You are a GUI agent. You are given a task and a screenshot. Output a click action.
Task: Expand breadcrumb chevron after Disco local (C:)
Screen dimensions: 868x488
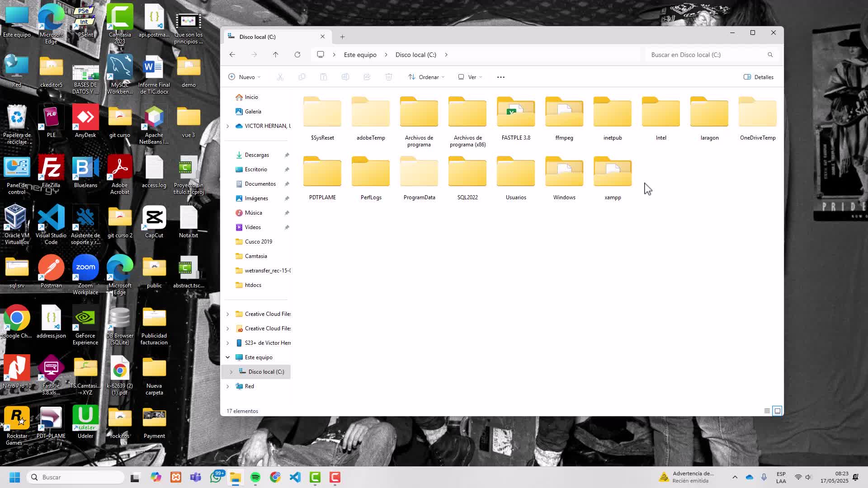[446, 55]
